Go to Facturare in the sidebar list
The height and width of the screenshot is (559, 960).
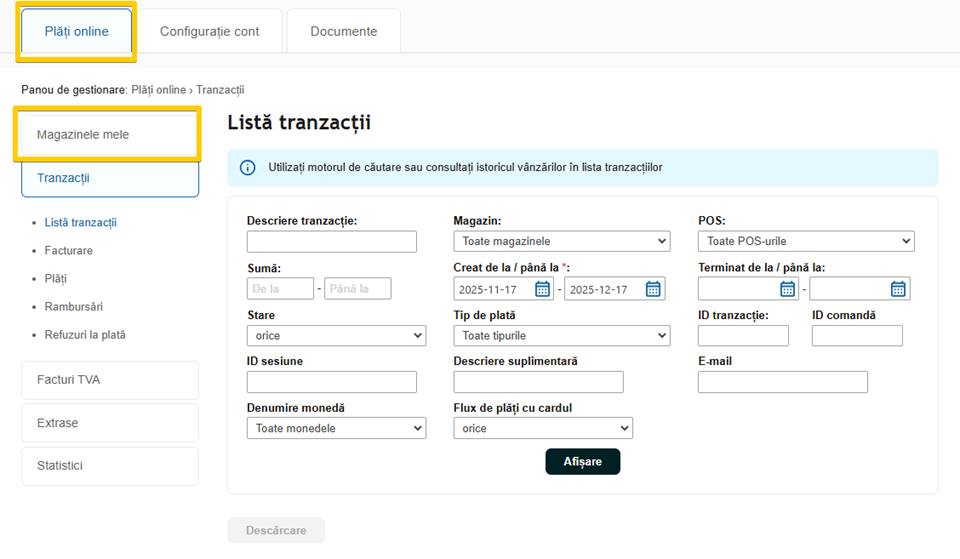tap(68, 251)
